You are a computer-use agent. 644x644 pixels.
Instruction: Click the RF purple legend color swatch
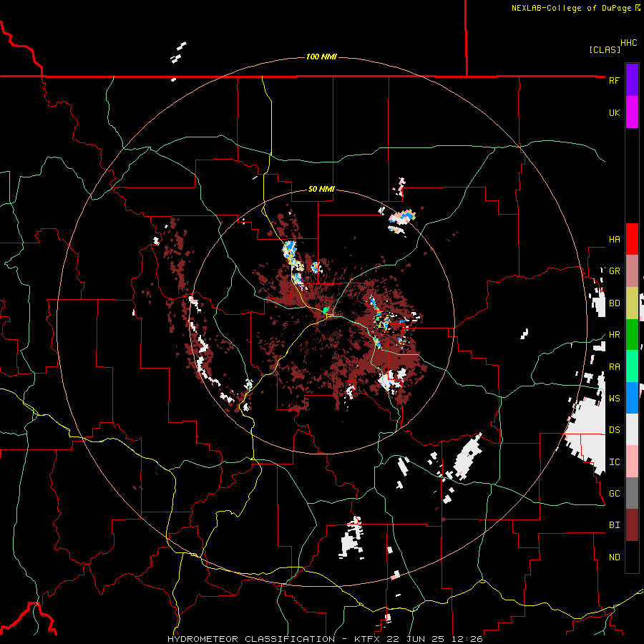[632, 80]
